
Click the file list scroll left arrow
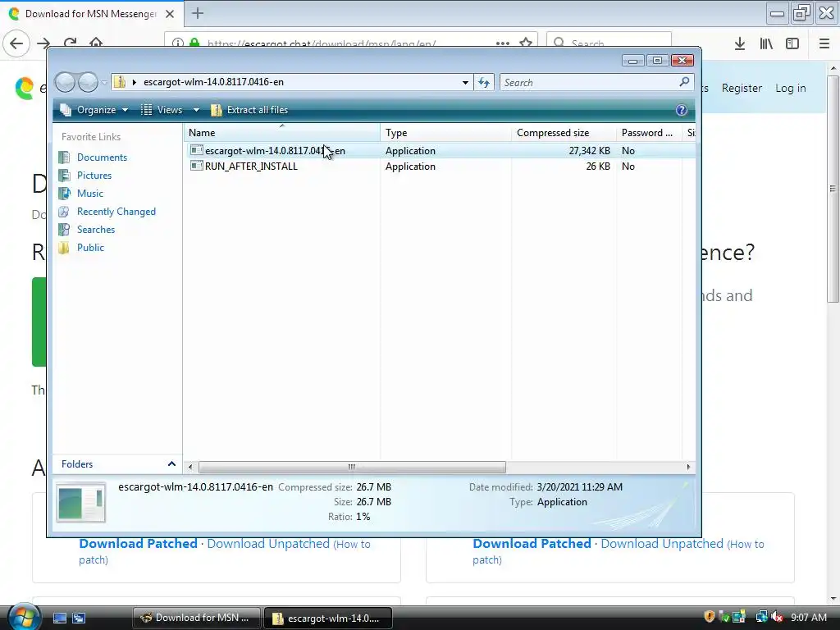190,467
